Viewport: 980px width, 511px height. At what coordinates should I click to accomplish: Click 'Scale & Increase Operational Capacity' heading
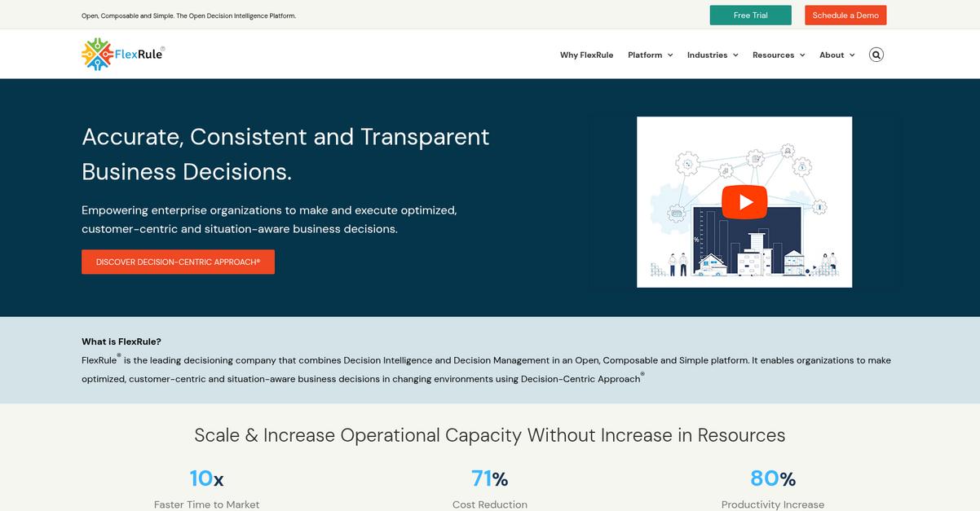click(x=490, y=435)
